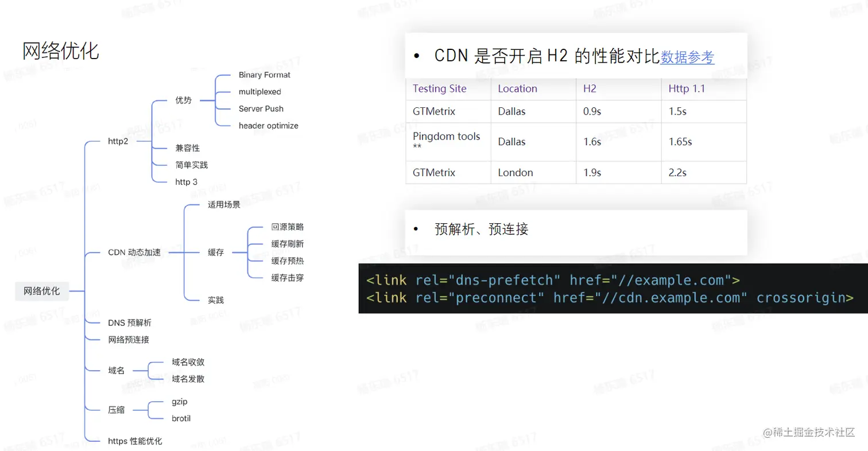Select the brotil node

[181, 418]
